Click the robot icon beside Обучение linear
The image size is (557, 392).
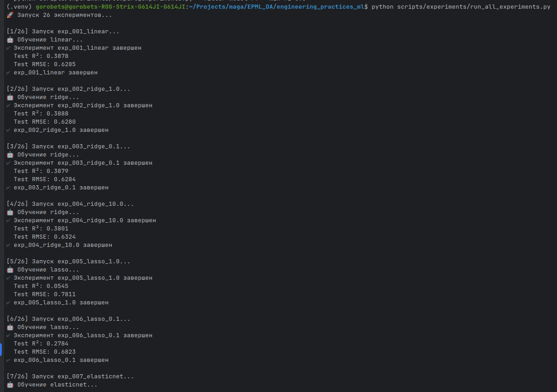pos(10,40)
